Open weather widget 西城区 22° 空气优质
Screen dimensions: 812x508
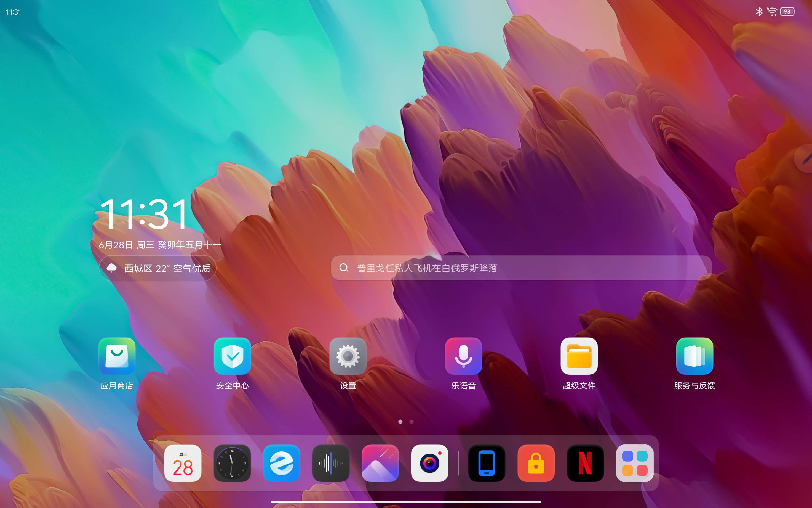point(157,268)
